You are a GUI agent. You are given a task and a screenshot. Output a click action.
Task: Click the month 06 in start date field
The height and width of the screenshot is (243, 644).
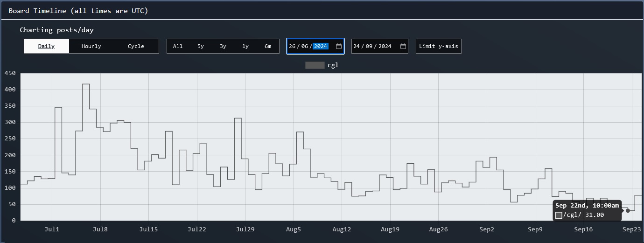[x=305, y=46]
